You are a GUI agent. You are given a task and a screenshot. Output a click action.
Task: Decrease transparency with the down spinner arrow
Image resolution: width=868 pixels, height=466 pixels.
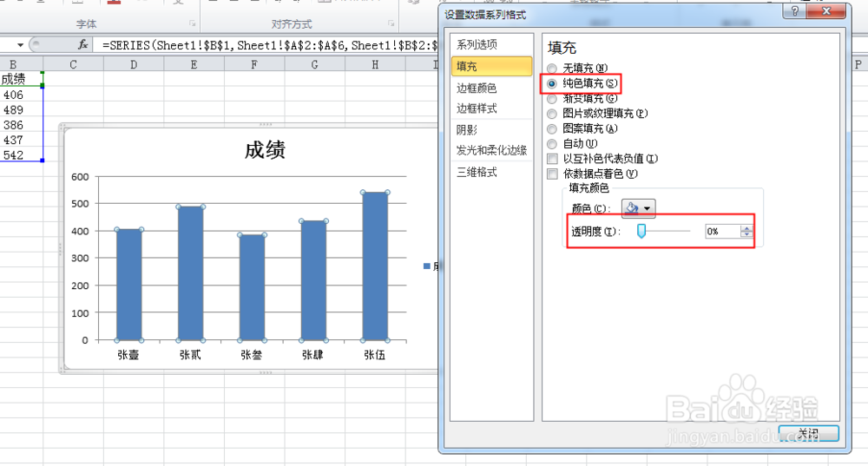coord(746,234)
